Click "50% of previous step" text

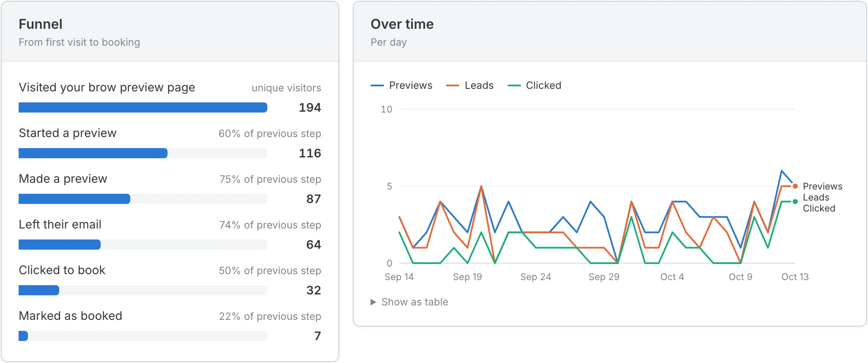pyautogui.click(x=270, y=271)
